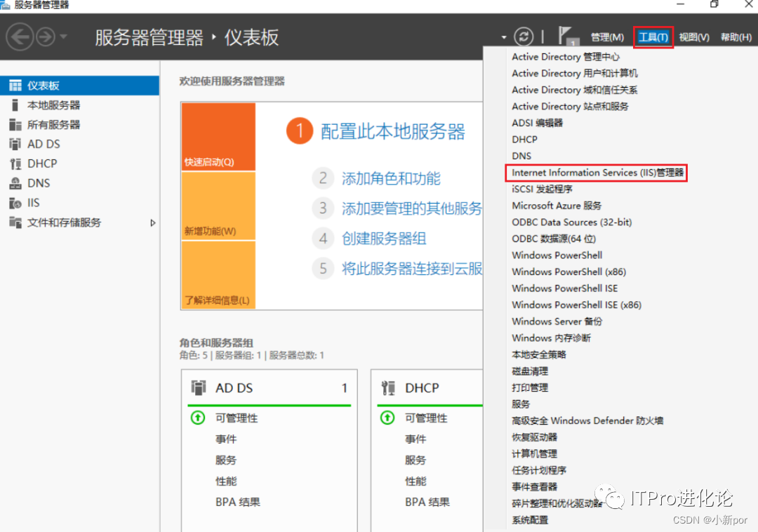758x532 pixels.
Task: Open 磁盘清理 entry
Action: 530,371
